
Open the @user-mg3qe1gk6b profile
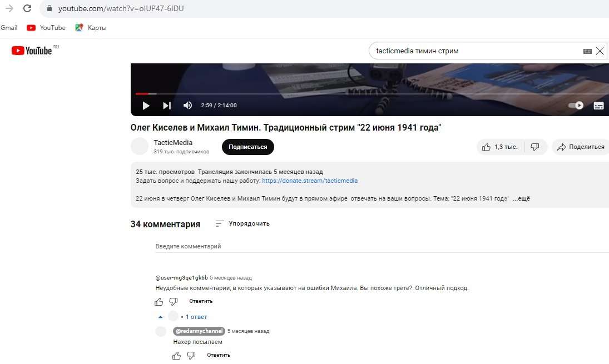coord(181,278)
